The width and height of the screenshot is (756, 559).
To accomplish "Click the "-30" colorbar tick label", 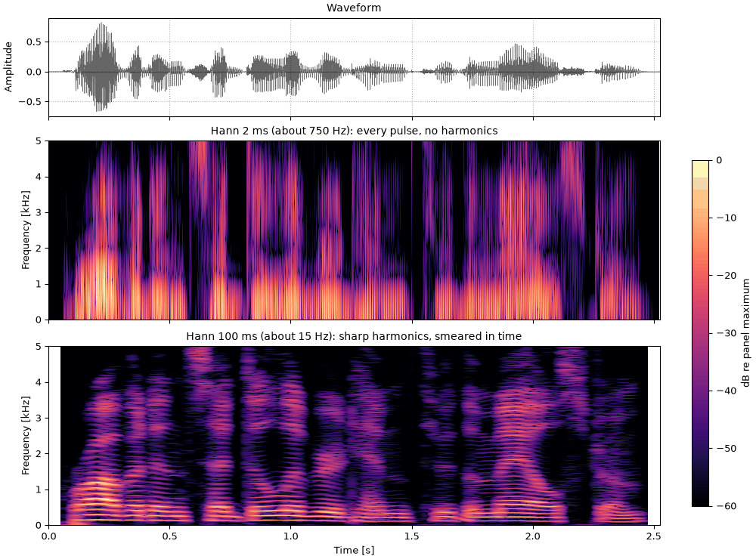I will point(727,333).
